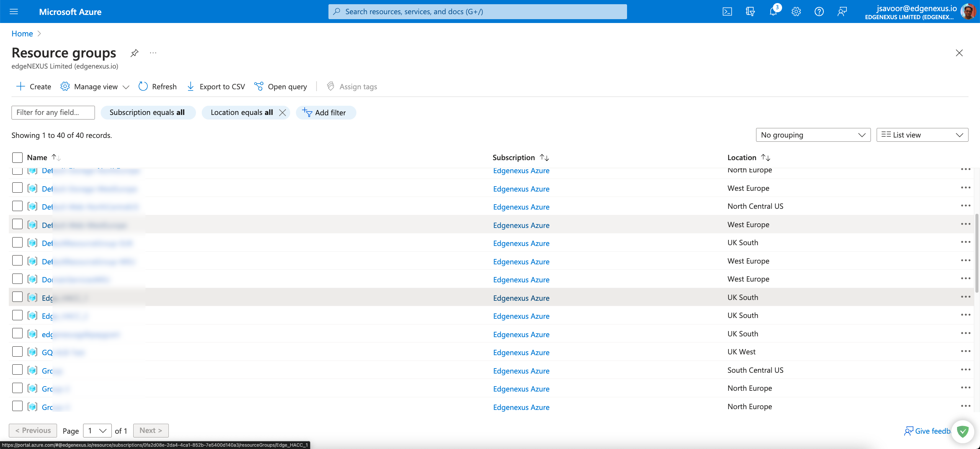
Task: Check the UK West row checkbox
Action: pos(17,352)
